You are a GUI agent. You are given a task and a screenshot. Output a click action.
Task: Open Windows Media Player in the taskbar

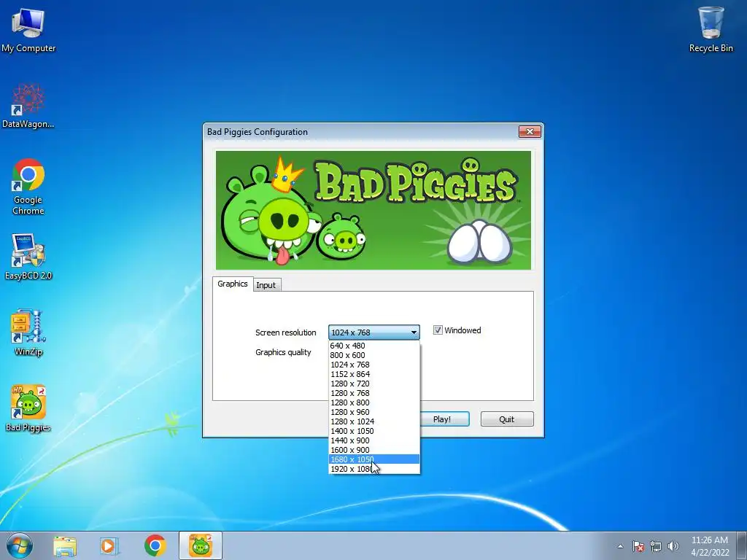109,545
